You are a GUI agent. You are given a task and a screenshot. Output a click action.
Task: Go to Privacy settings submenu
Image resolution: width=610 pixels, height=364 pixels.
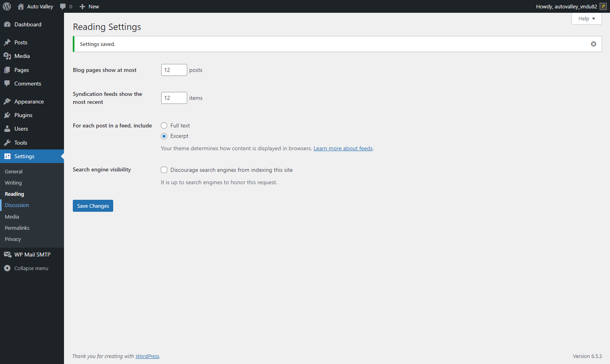[13, 239]
